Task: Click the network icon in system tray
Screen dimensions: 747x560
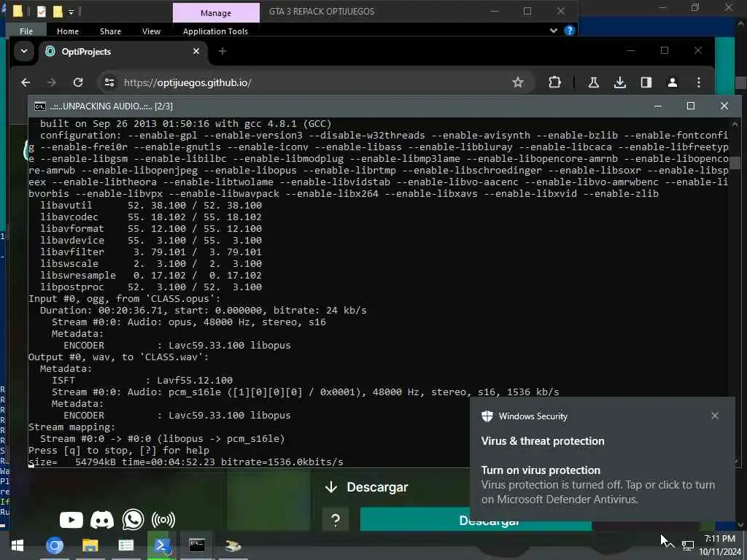Action: 687,545
